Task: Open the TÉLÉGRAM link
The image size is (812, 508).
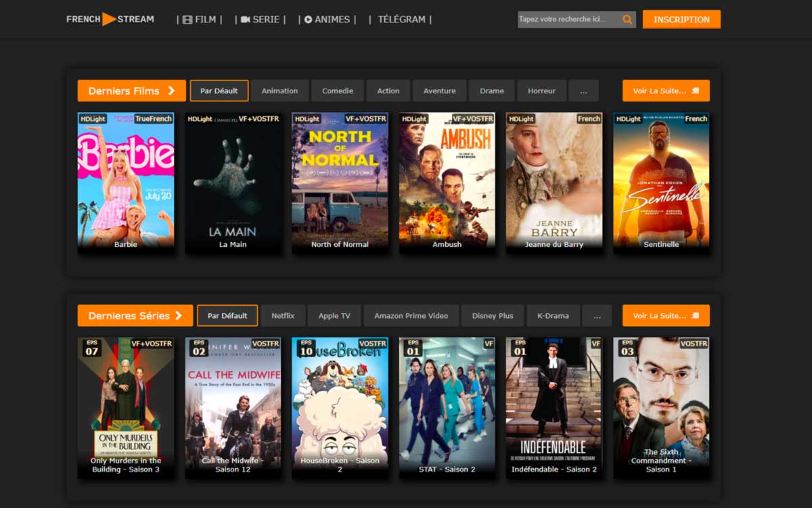Action: (x=401, y=20)
